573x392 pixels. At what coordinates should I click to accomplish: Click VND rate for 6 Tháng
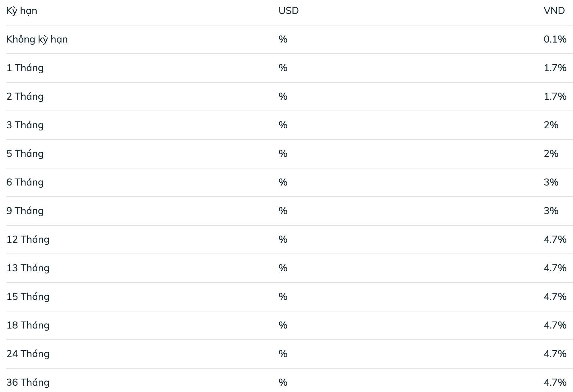pos(551,182)
